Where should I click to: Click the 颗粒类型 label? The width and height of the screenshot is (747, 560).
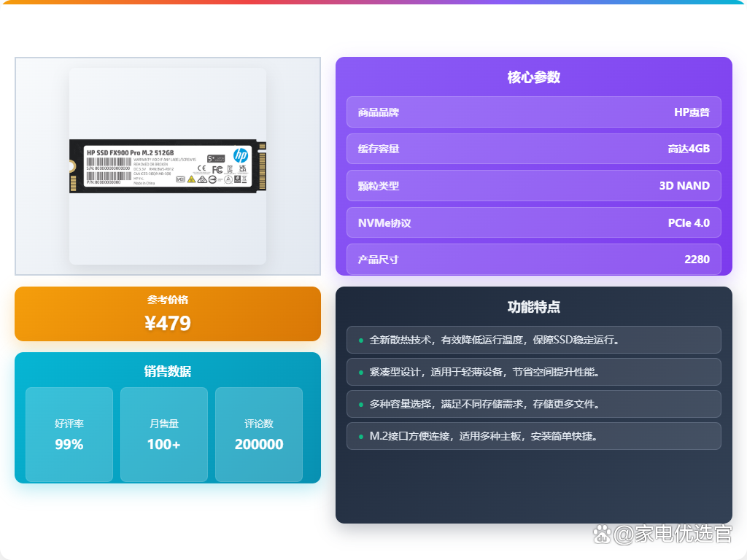379,186
